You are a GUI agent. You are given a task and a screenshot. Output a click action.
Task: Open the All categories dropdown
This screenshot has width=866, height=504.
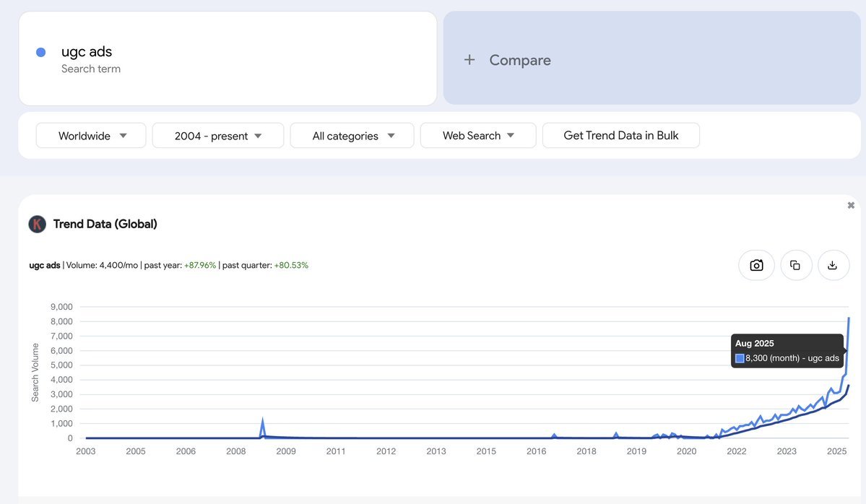pyautogui.click(x=352, y=136)
